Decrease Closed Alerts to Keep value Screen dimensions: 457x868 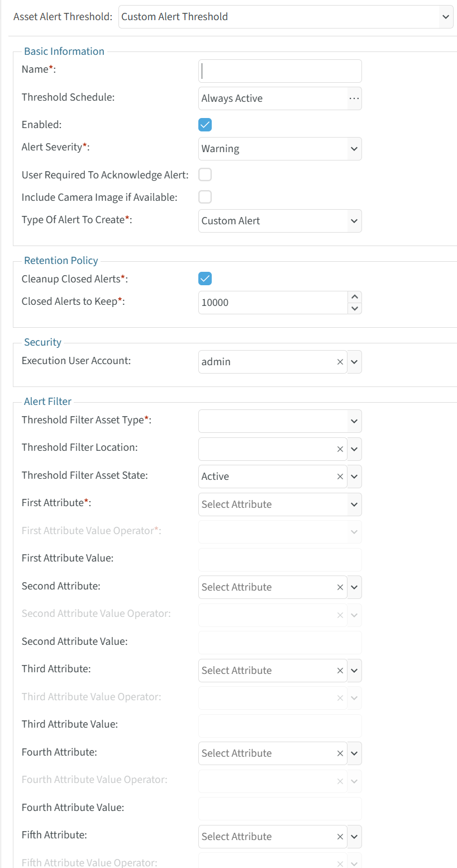(354, 308)
